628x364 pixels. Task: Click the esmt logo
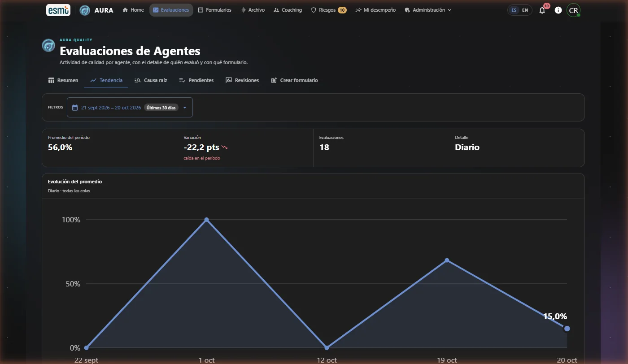pos(58,10)
